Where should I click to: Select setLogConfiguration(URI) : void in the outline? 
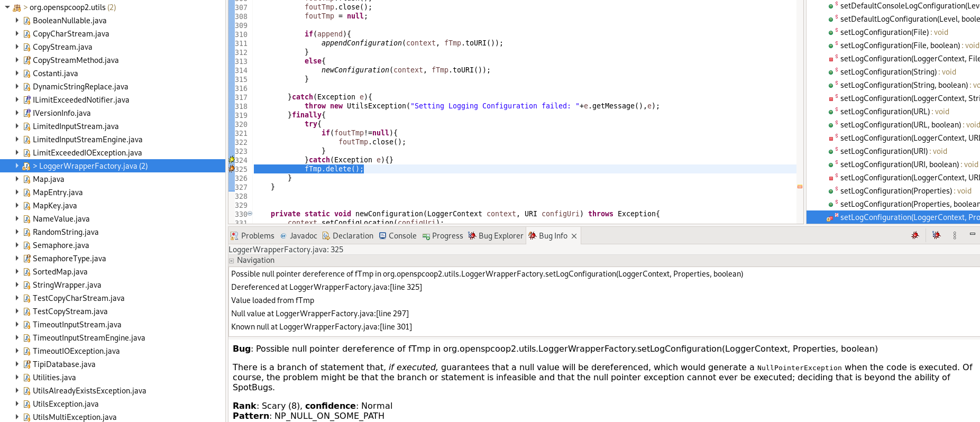(x=893, y=151)
